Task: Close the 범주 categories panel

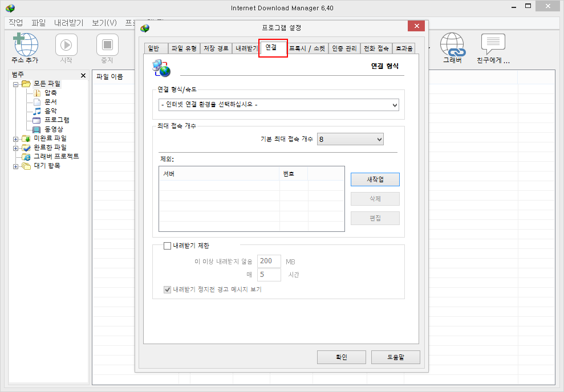Action: [83, 75]
